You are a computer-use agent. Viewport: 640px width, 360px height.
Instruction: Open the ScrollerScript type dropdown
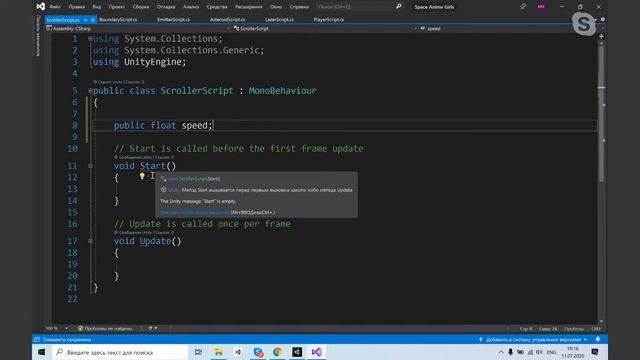coord(325,29)
